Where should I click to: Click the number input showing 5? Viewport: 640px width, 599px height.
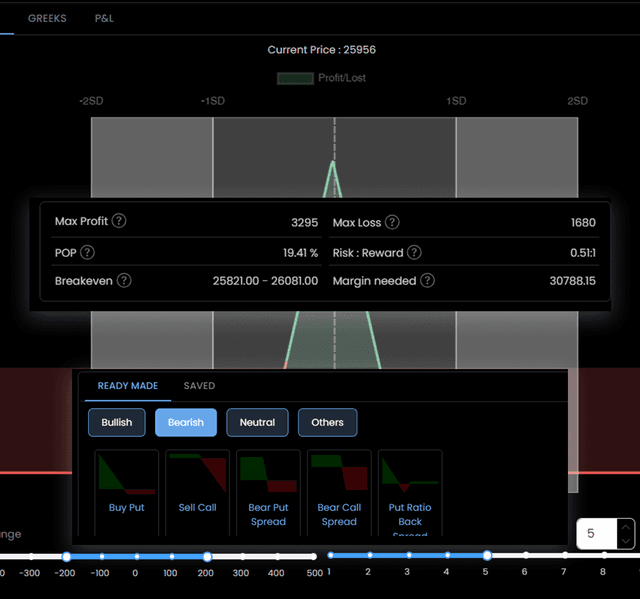coord(596,534)
